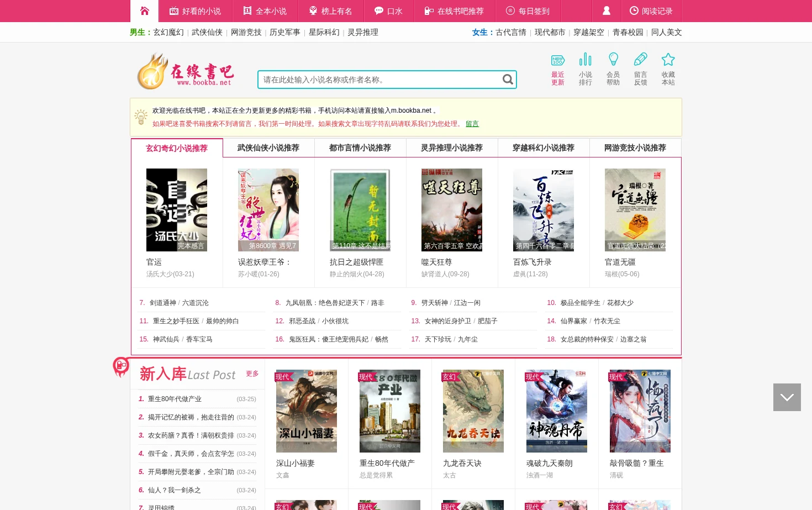Open 穿越架空 category link
812x510 pixels.
(589, 32)
